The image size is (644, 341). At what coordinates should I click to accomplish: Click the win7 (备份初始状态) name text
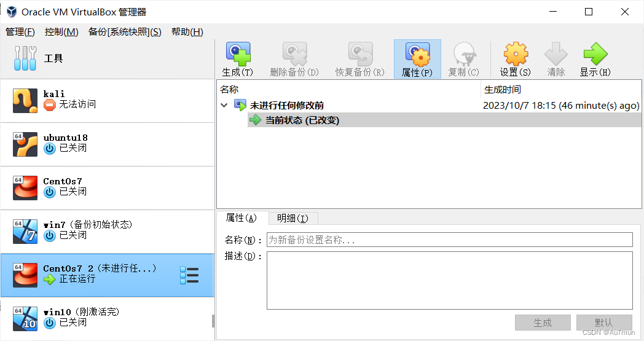(x=87, y=224)
